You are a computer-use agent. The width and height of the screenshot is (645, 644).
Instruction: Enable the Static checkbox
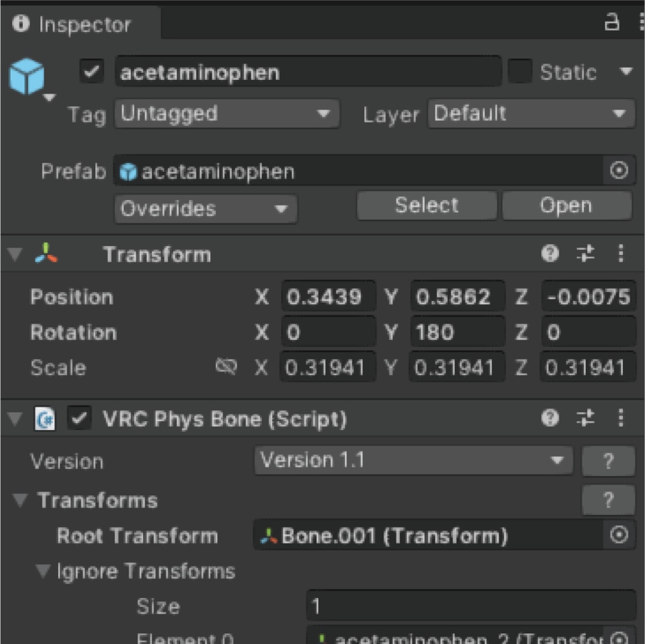click(x=520, y=72)
